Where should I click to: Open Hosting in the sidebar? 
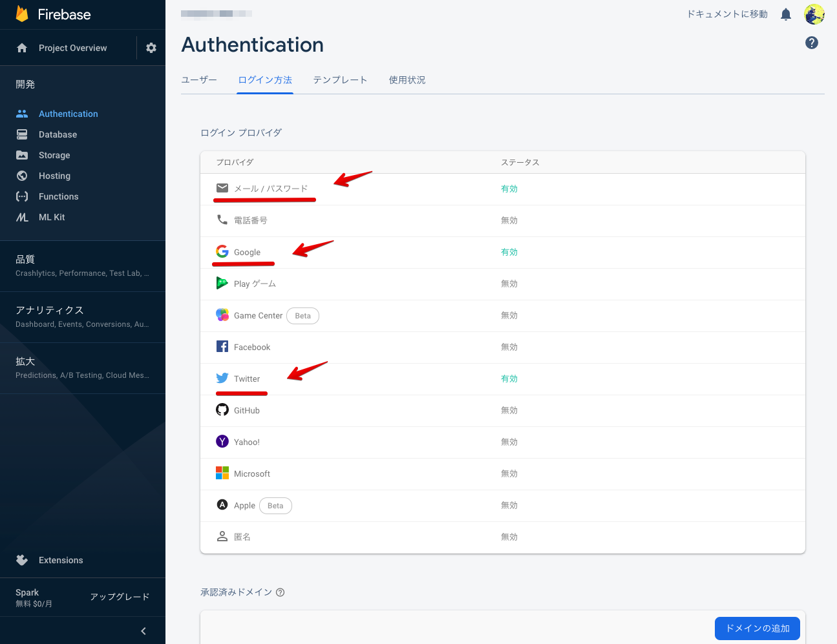point(54,176)
